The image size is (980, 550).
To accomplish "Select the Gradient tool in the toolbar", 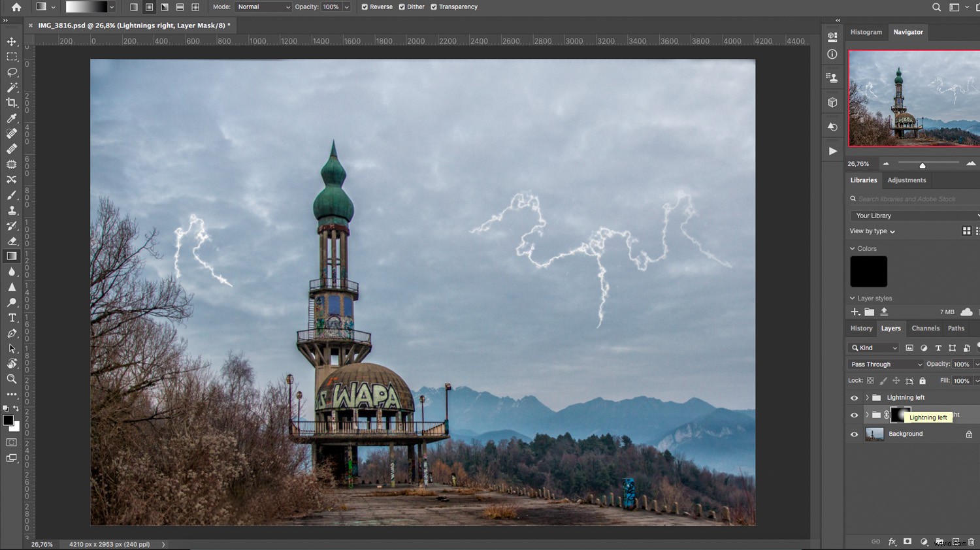I will 12,256.
